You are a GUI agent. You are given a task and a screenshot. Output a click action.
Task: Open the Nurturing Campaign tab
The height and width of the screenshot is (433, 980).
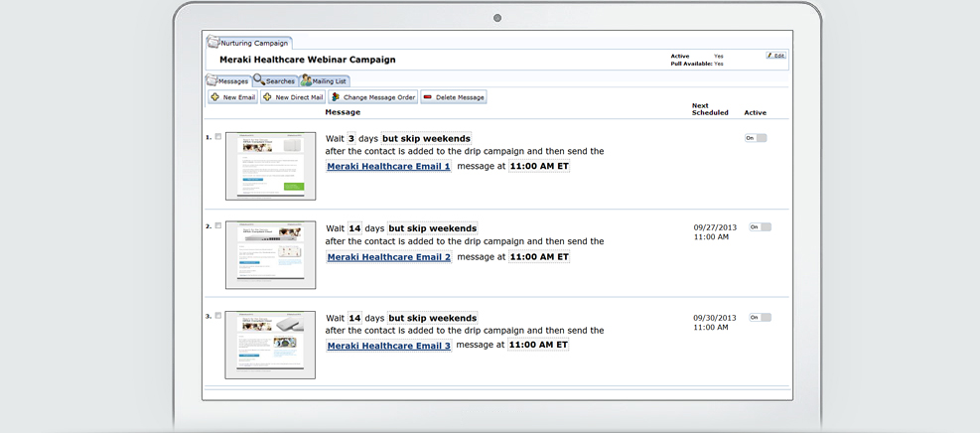point(249,43)
